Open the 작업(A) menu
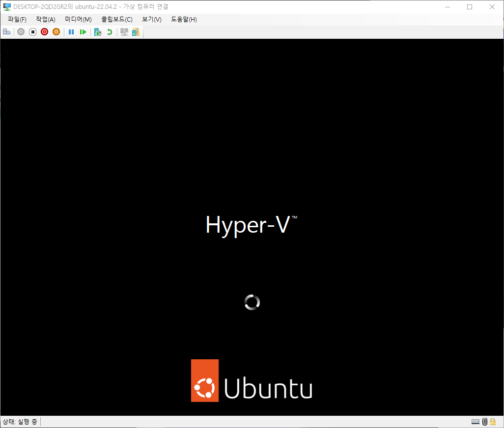 (46, 19)
